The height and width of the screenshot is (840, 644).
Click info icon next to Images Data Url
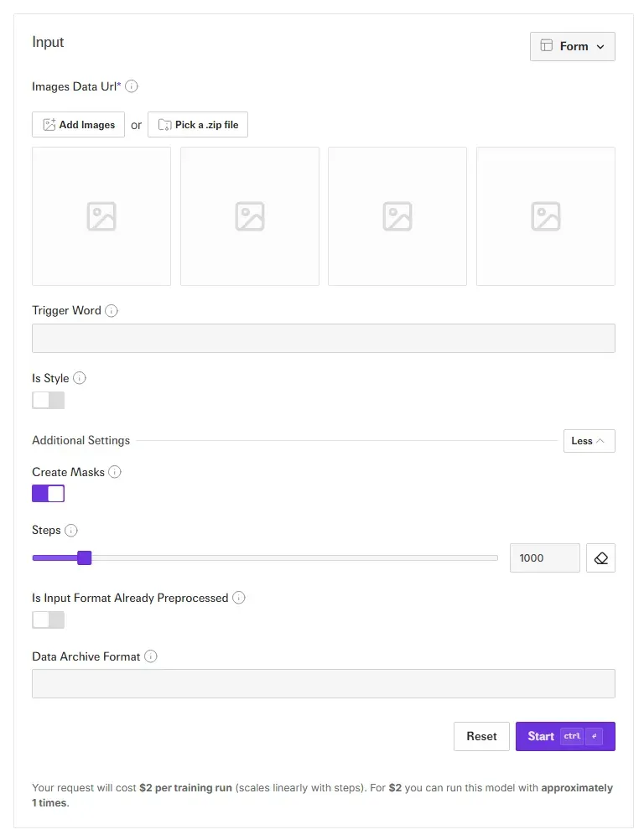(132, 86)
